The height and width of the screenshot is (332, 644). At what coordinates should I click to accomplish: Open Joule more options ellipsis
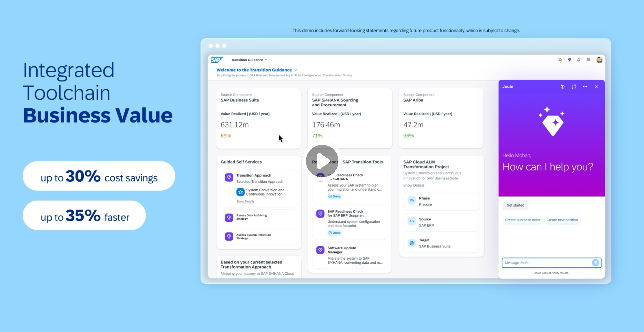tap(585, 87)
